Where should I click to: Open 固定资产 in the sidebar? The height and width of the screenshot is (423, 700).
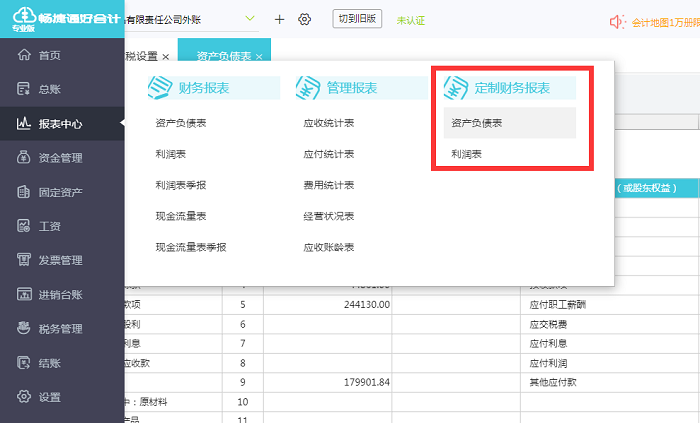click(x=62, y=192)
